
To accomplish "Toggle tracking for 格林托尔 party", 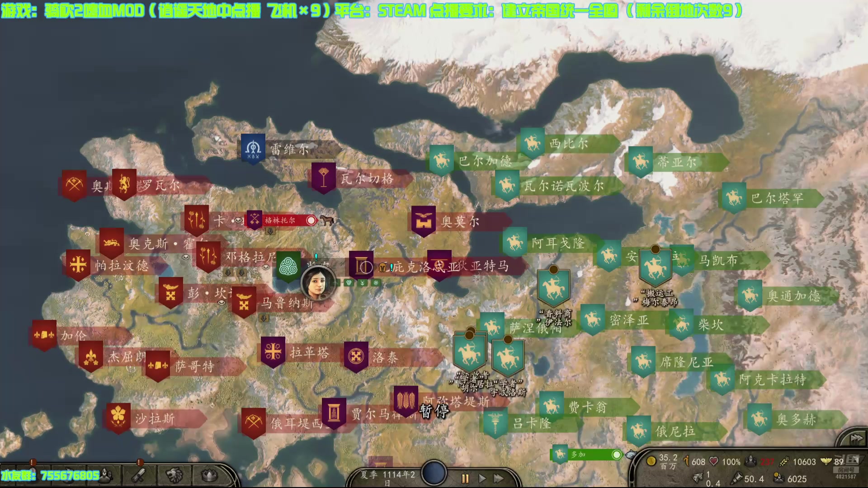I will click(311, 221).
